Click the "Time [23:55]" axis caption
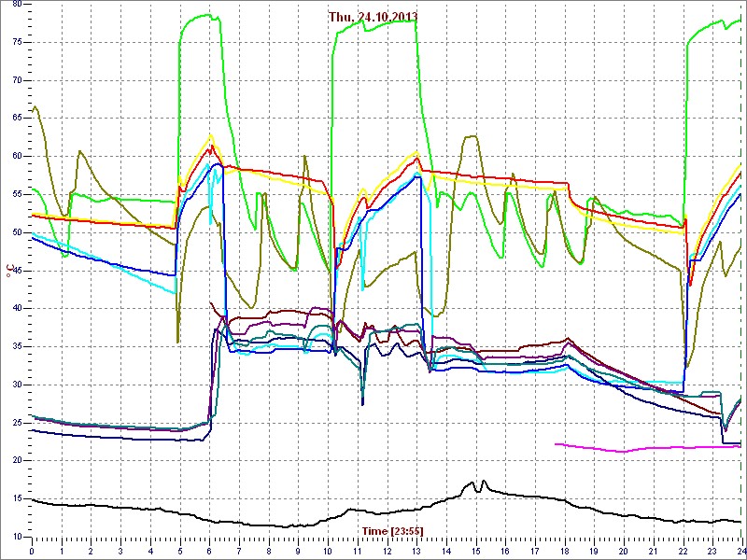 point(392,530)
